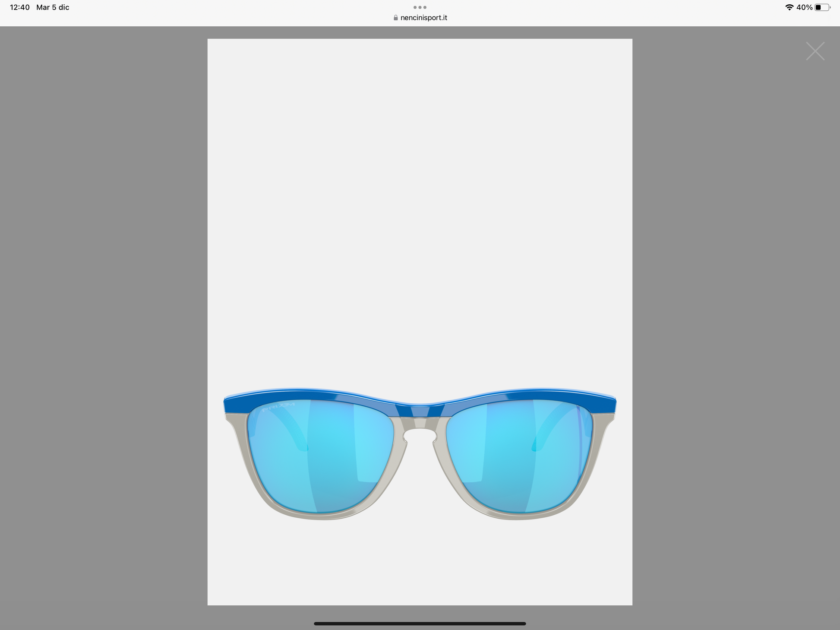Tap the nencinisport.it address bar

pyautogui.click(x=423, y=18)
